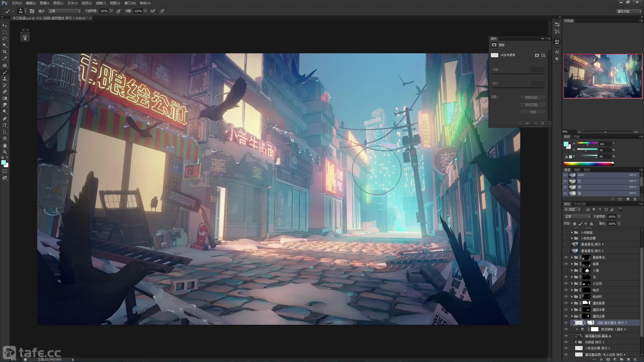Viewport: 644px width, 362px height.
Task: Select the Clone Stamp tool
Action: pyautogui.click(x=5, y=79)
